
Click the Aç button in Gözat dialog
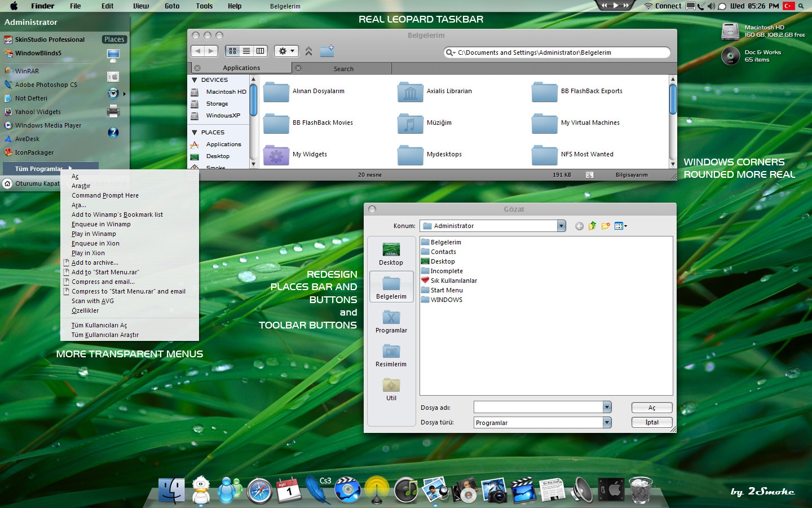(x=651, y=408)
